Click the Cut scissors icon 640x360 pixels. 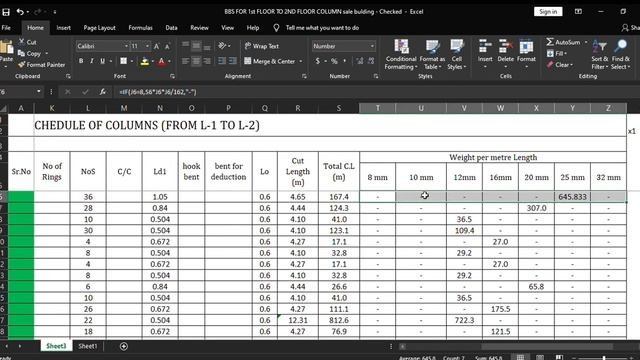point(22,42)
